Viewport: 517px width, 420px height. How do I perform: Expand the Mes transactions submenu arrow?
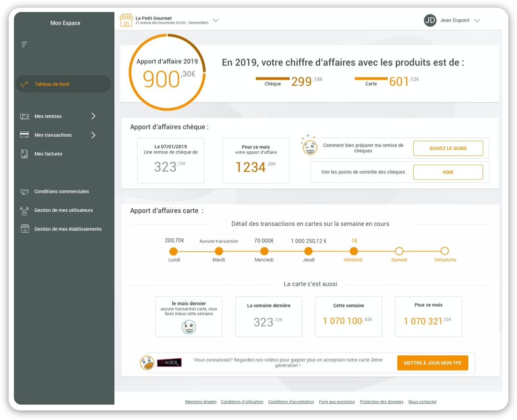tap(93, 135)
